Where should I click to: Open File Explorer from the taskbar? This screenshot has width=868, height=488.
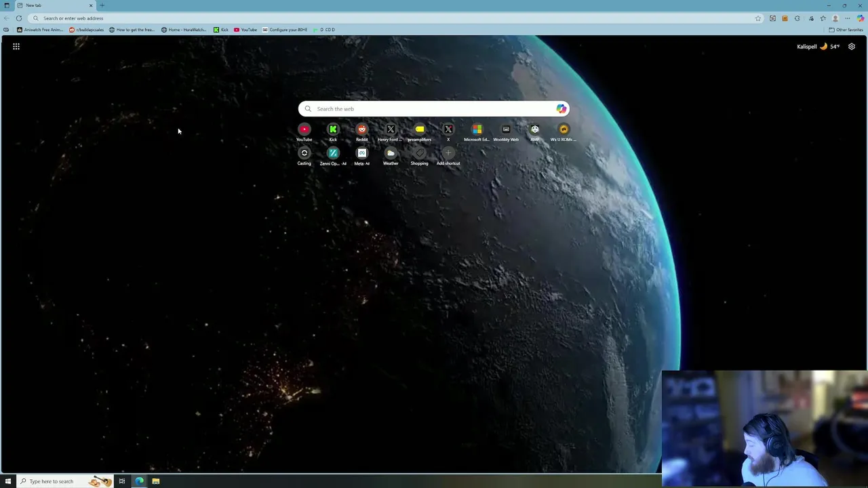pyautogui.click(x=156, y=481)
